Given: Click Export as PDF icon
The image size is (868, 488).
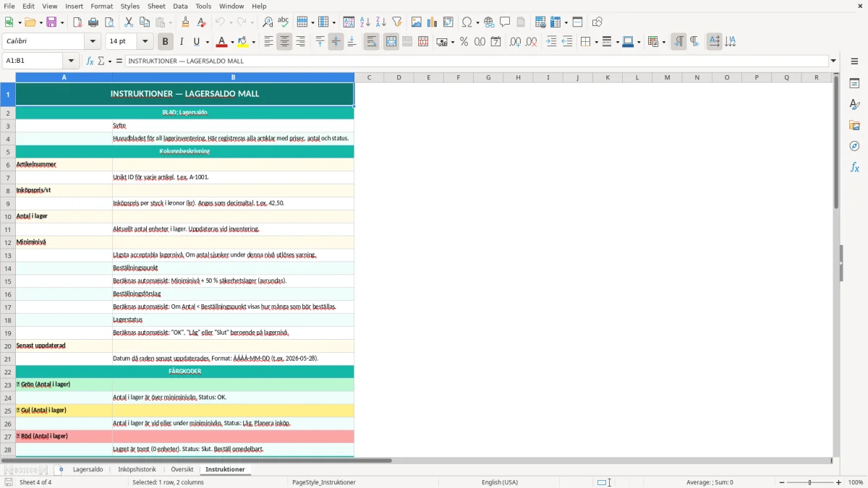Looking at the screenshot, I should [77, 22].
